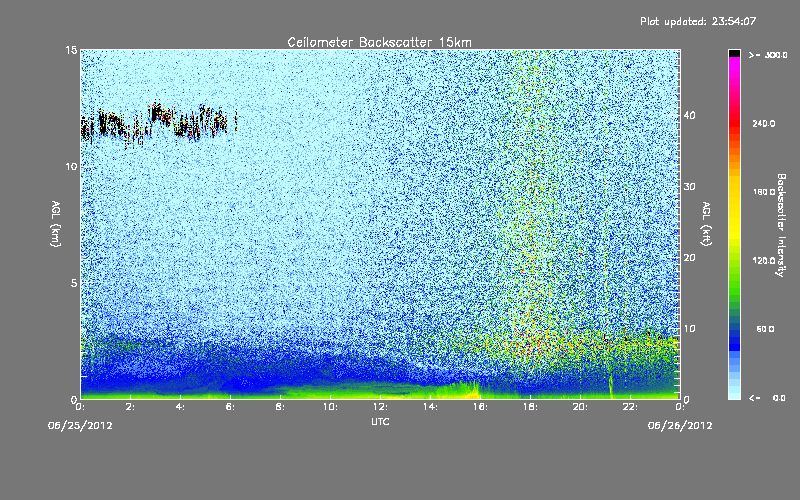
Task: Click the start date 06/25/2012 label
Action: pyautogui.click(x=80, y=426)
